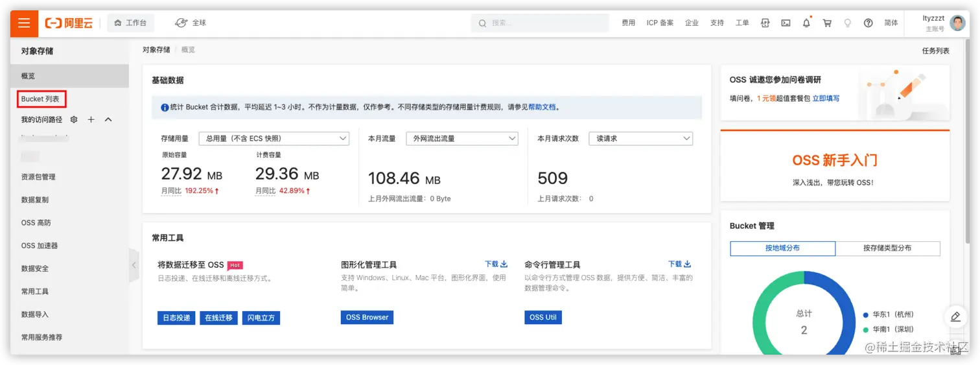Open the 工单 menu
980x365 pixels.
point(742,23)
